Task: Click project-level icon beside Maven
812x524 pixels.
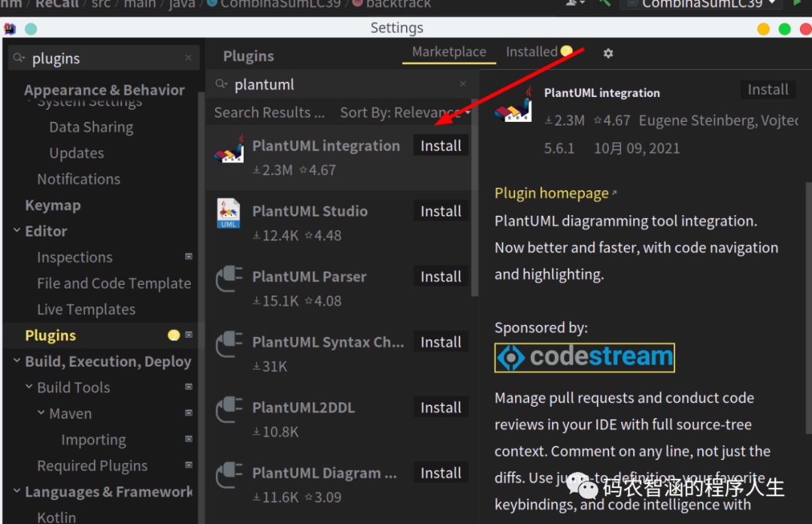Action: pos(189,413)
